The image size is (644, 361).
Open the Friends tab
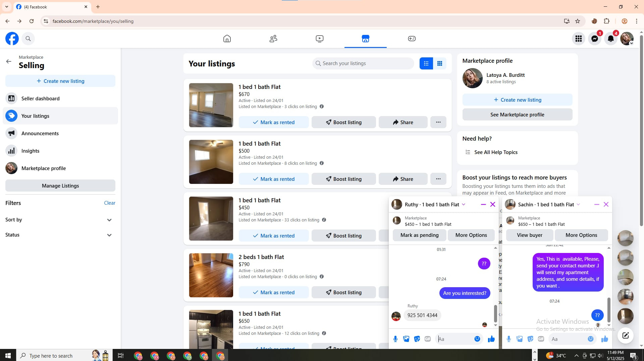point(273,39)
